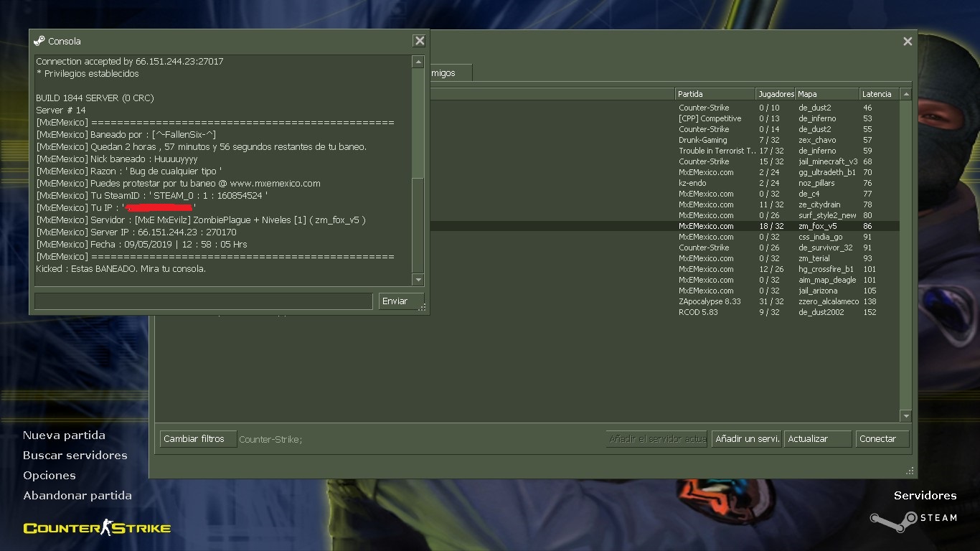Open Opciones from main menu
980x551 pixels.
pos(50,476)
